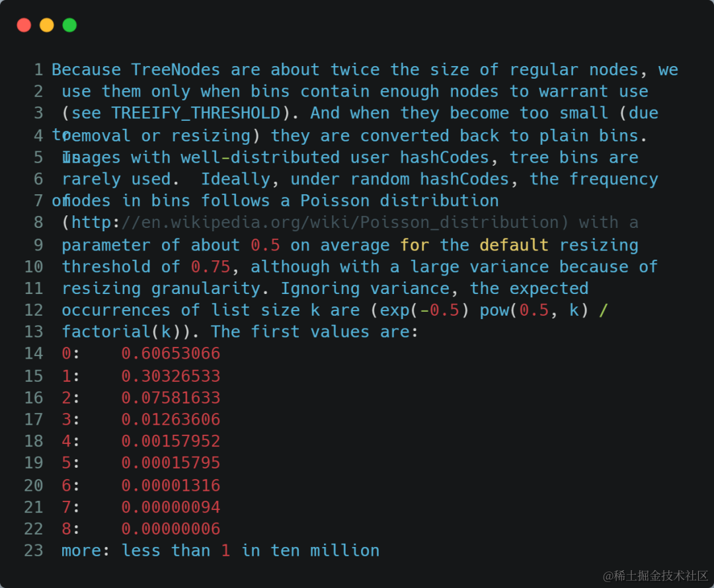Select line number 12 in gutter
Screen dimensions: 714x588
tap(34, 311)
